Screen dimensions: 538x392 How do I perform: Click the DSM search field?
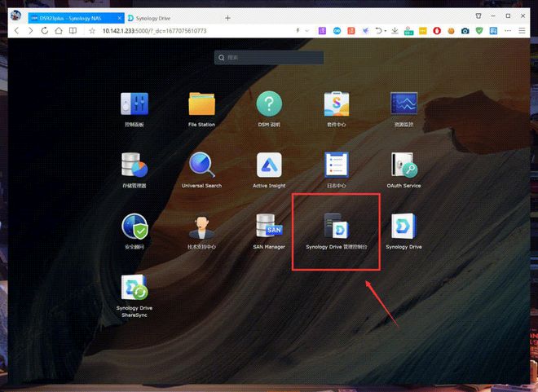[x=269, y=58]
